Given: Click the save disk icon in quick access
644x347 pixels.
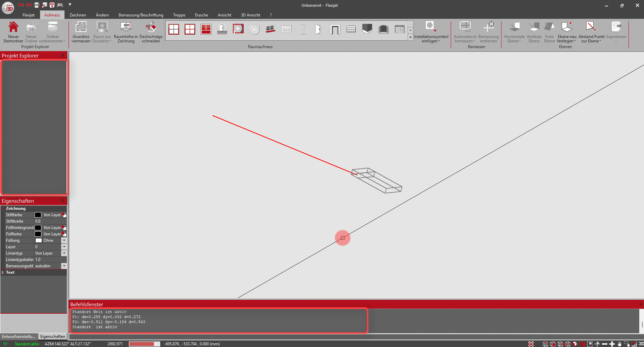Looking at the screenshot, I should coord(37,5).
